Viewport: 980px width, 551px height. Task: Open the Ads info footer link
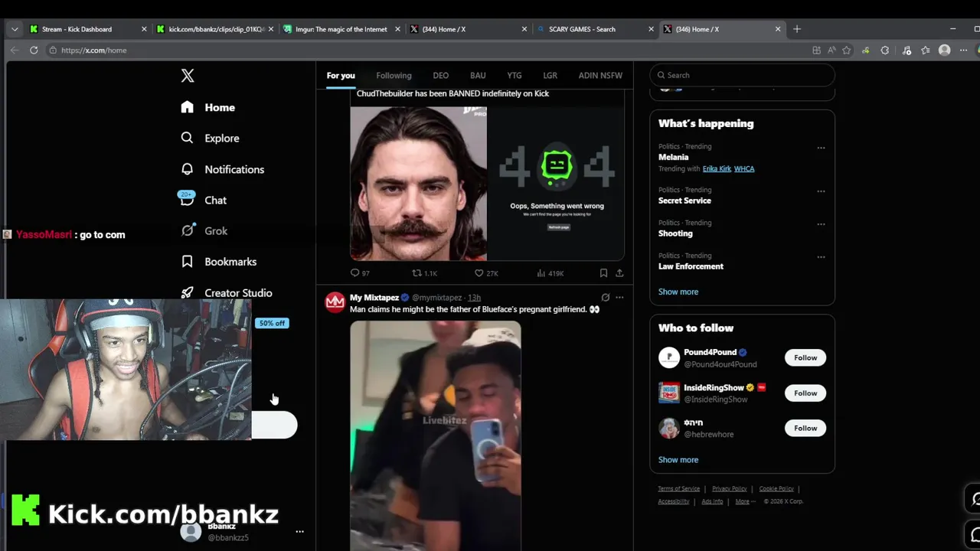click(x=712, y=501)
